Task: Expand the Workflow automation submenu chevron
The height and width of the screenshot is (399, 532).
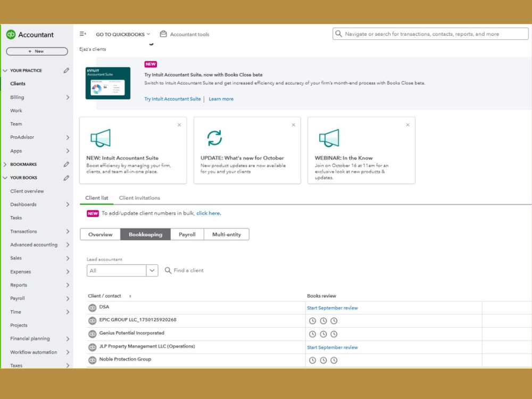Action: [x=68, y=352]
